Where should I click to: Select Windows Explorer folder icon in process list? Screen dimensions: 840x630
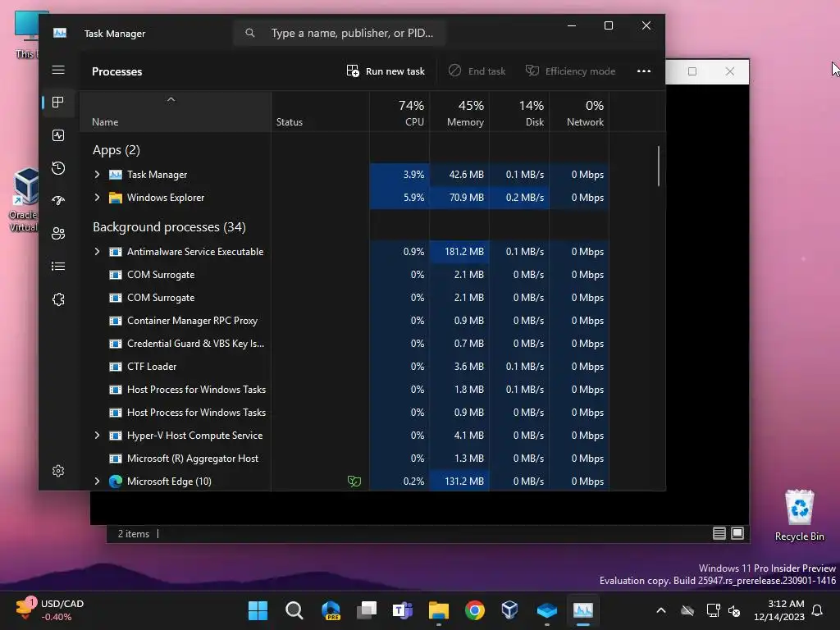click(x=115, y=198)
